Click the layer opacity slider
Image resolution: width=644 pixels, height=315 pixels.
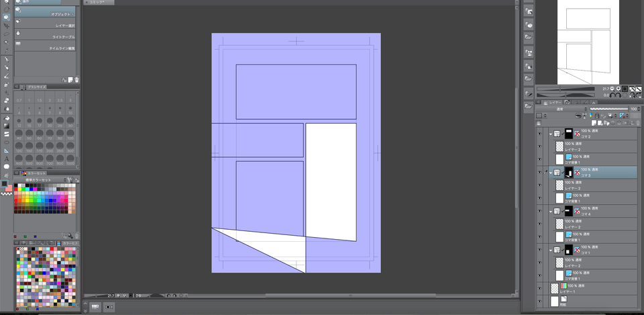point(608,109)
